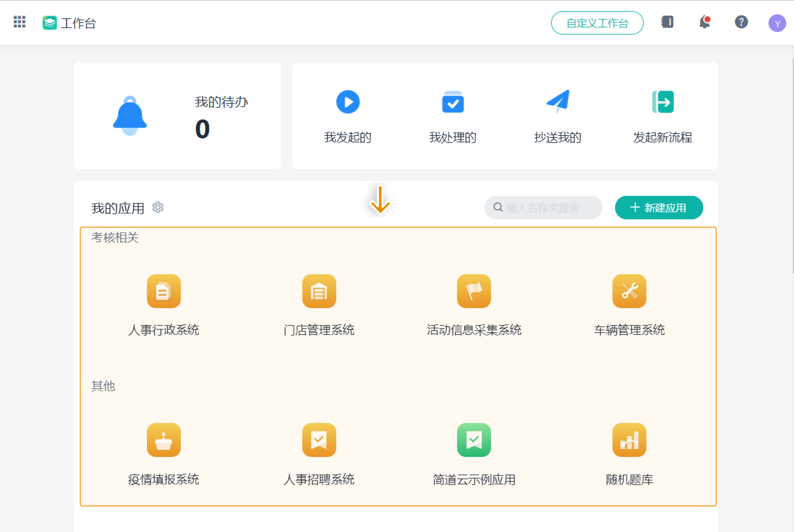Open 活动信息采集系统 flag icon

[474, 291]
